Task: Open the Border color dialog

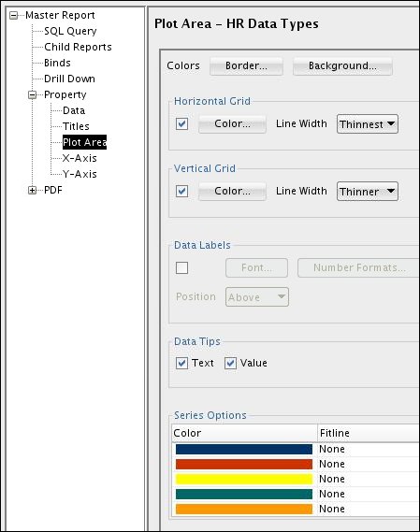Action: pos(246,65)
